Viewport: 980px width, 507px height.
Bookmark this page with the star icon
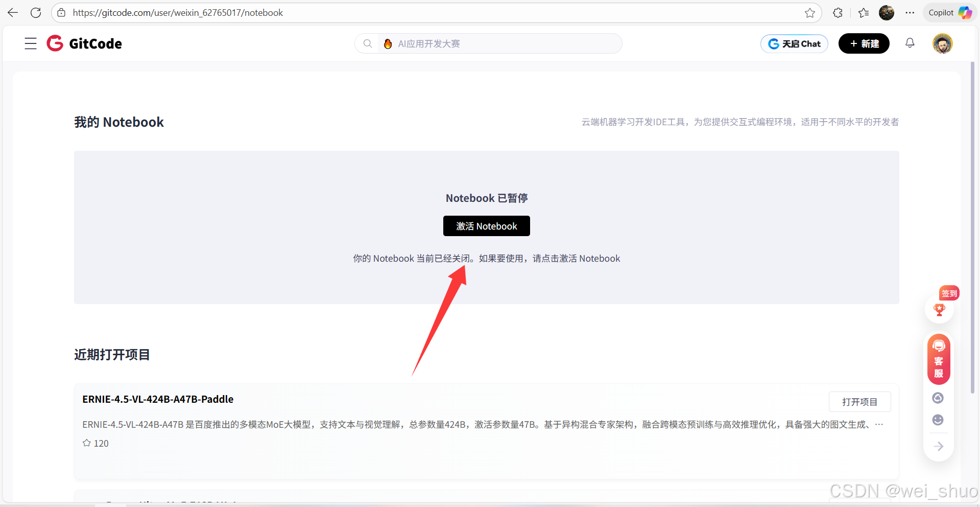click(x=810, y=13)
